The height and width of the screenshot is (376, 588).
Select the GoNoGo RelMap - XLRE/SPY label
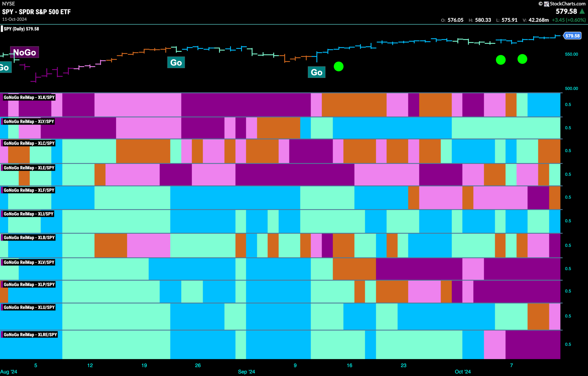click(x=30, y=335)
